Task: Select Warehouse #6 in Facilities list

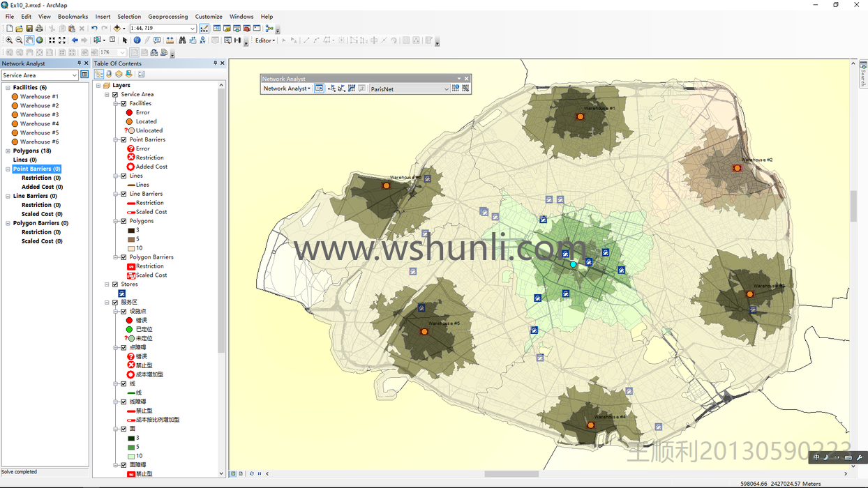Action: click(39, 142)
